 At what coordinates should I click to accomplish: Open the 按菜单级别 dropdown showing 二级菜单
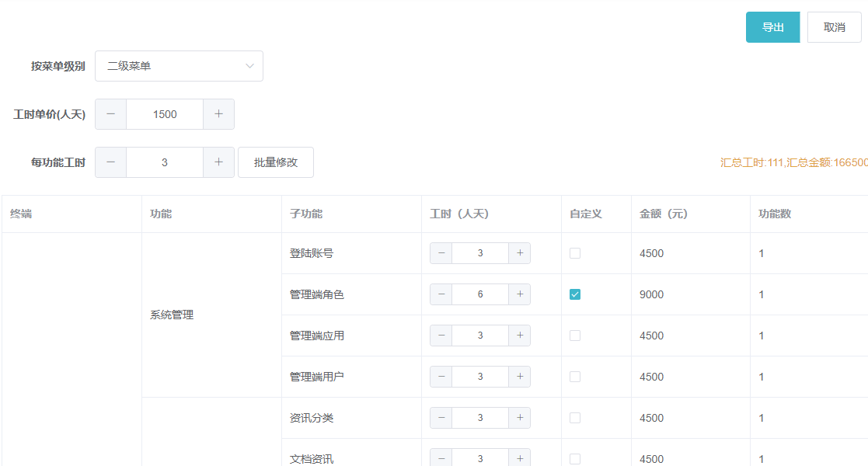179,66
